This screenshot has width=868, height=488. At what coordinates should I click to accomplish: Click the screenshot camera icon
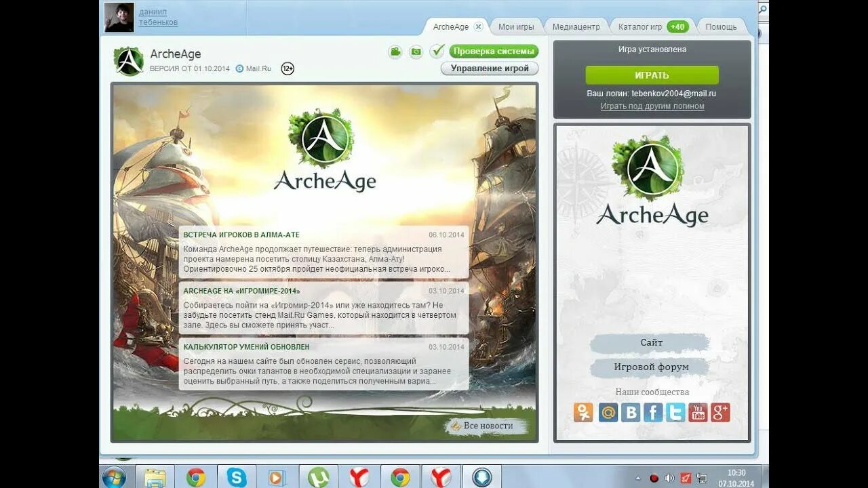(x=416, y=52)
